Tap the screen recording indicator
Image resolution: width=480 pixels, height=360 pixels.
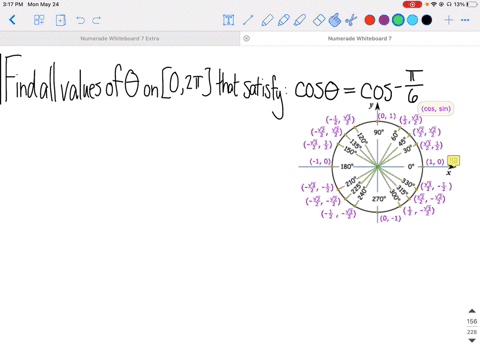coord(412,4)
